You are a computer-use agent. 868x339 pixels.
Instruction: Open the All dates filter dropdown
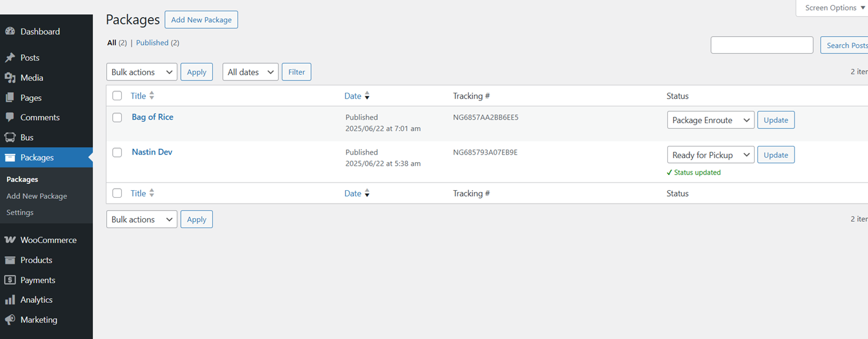250,72
